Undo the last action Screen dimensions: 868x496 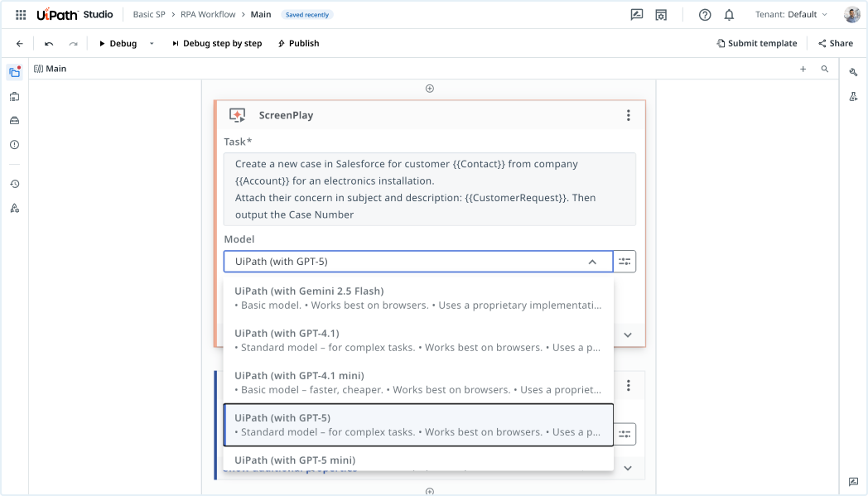(x=49, y=43)
